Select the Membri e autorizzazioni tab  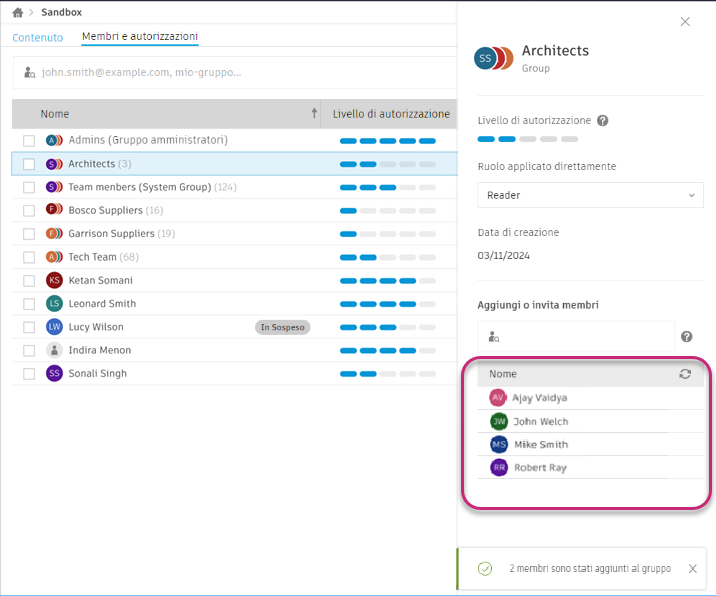point(140,36)
